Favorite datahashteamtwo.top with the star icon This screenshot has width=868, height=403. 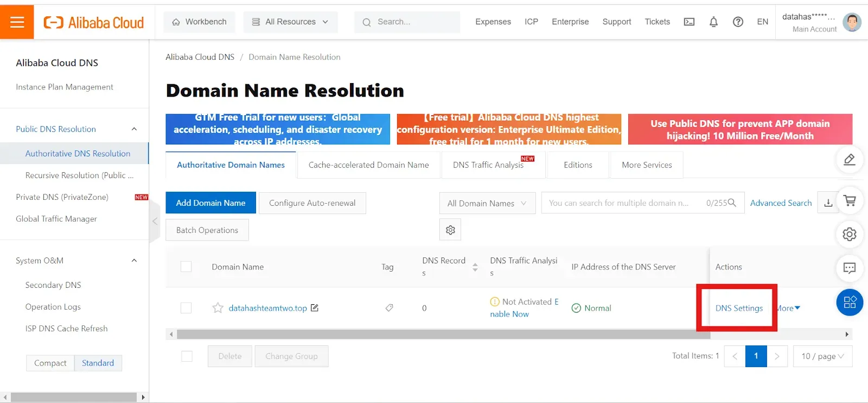tap(218, 308)
